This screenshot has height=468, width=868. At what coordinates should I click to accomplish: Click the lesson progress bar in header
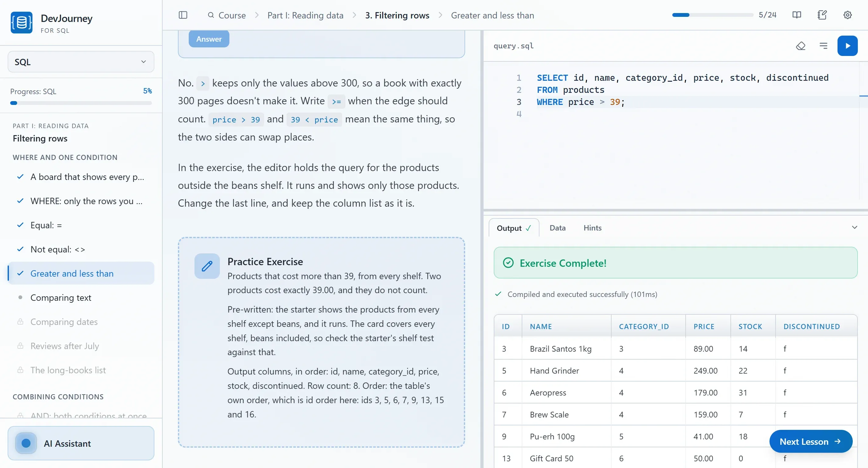point(712,15)
